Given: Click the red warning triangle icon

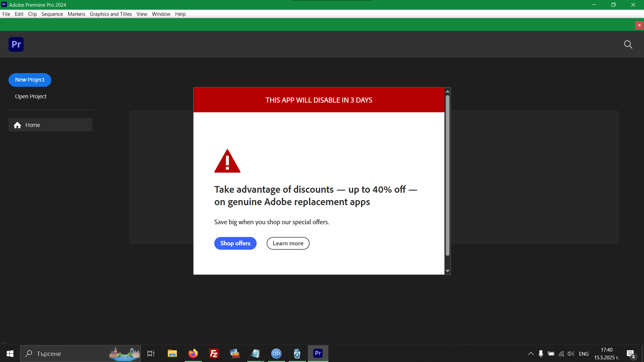Looking at the screenshot, I should pyautogui.click(x=227, y=161).
